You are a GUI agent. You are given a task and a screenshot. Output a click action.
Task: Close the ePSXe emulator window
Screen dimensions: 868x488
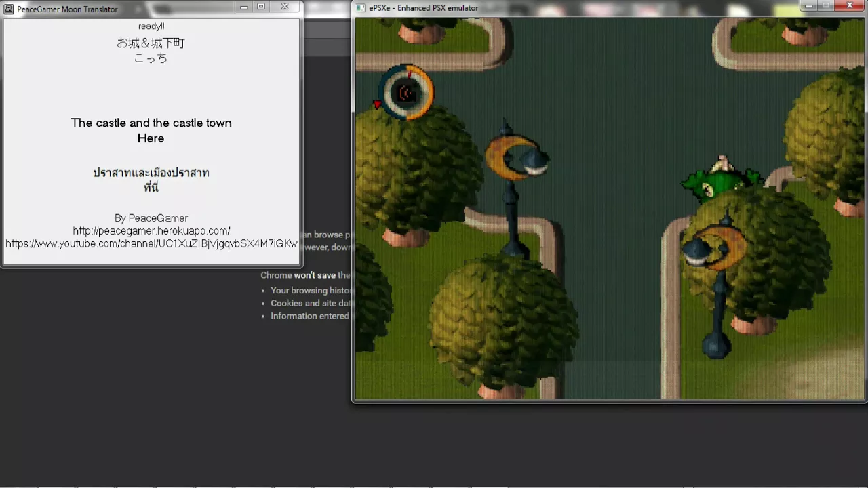850,5
